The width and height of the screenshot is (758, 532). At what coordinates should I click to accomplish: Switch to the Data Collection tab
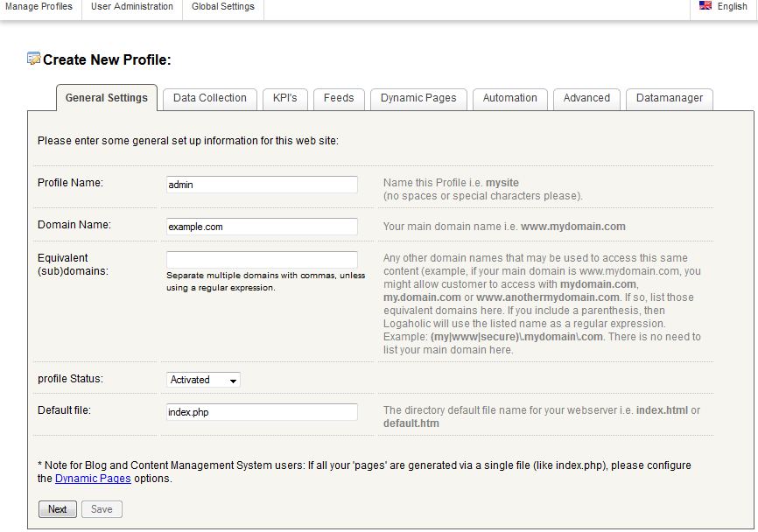pos(210,98)
